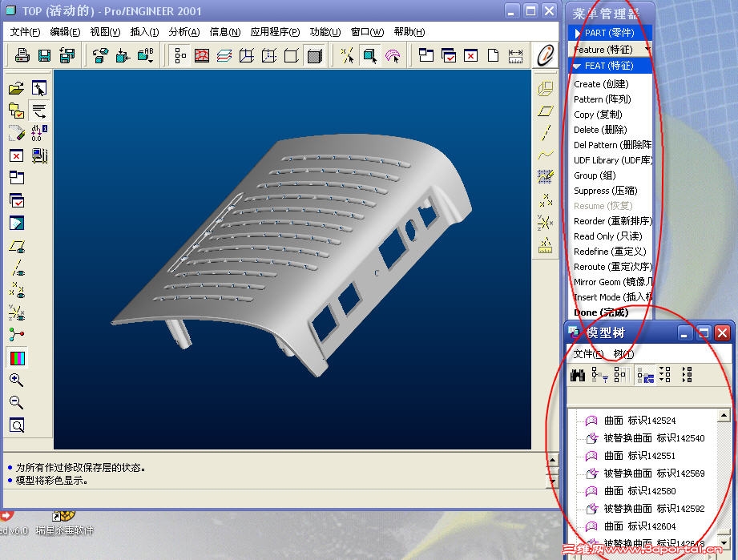Click the single-floppy Save icon
Viewport: 738px width, 560px height.
click(44, 55)
